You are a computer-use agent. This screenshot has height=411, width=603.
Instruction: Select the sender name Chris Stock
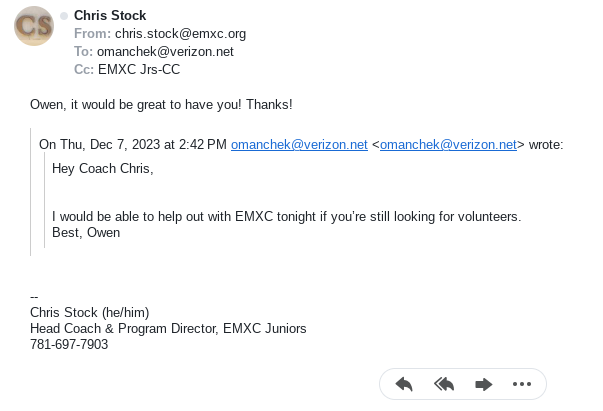tap(110, 16)
